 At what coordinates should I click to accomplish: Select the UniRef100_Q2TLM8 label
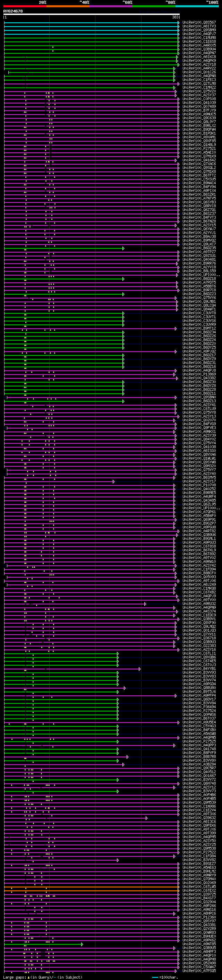click(199, 84)
